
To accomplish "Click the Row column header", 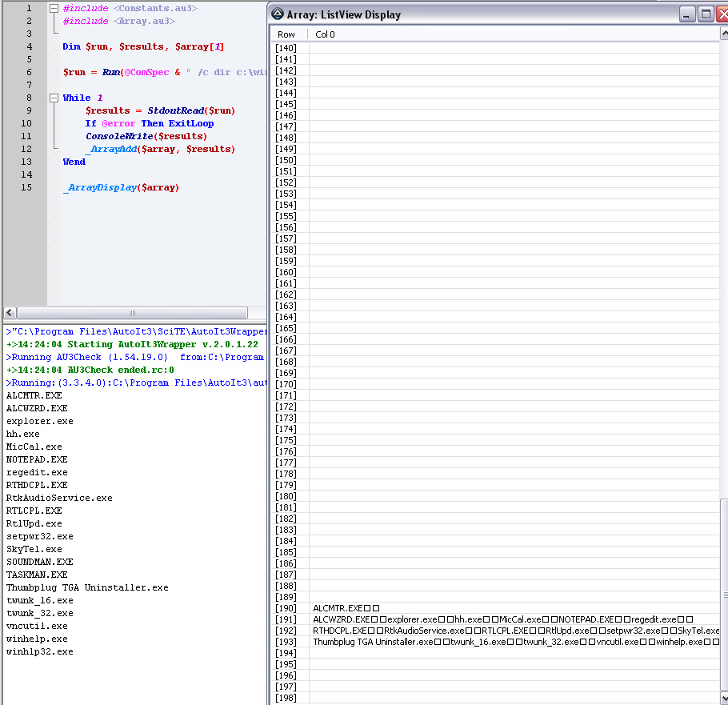I will pyautogui.click(x=286, y=34).
